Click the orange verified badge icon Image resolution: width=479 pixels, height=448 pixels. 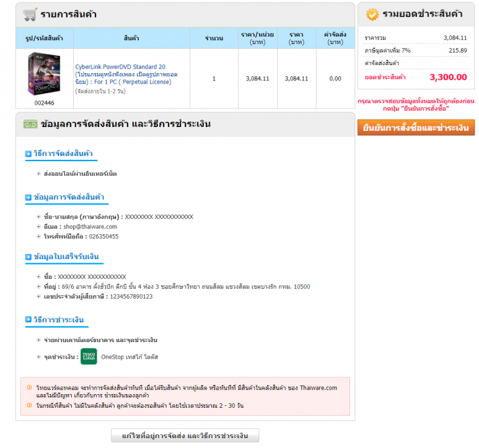372,14
